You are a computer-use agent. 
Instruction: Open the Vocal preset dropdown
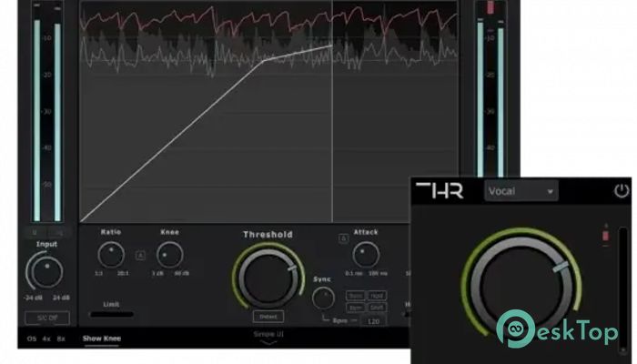tap(521, 191)
